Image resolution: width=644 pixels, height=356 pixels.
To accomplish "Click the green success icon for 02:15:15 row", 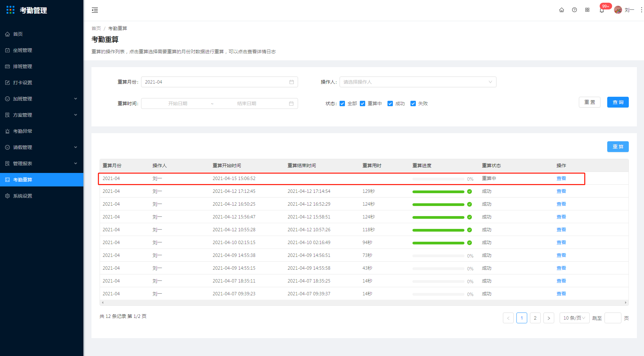I will [469, 243].
